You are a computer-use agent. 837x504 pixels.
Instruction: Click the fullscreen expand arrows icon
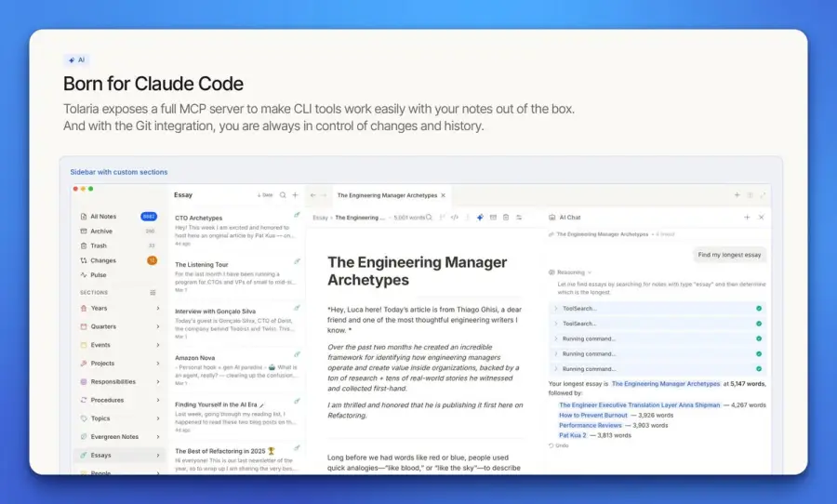point(763,195)
